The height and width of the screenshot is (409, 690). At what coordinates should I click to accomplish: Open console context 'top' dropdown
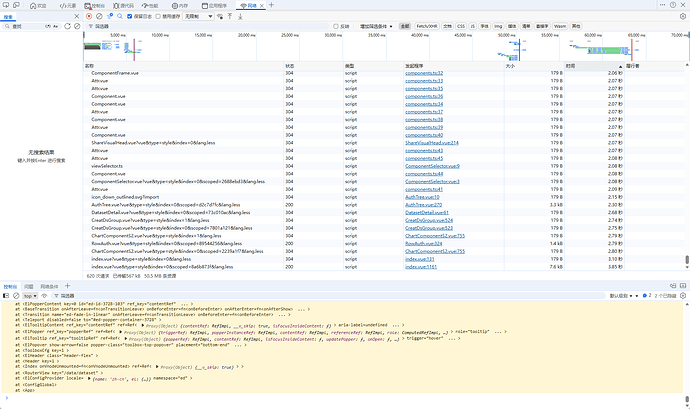pos(32,296)
